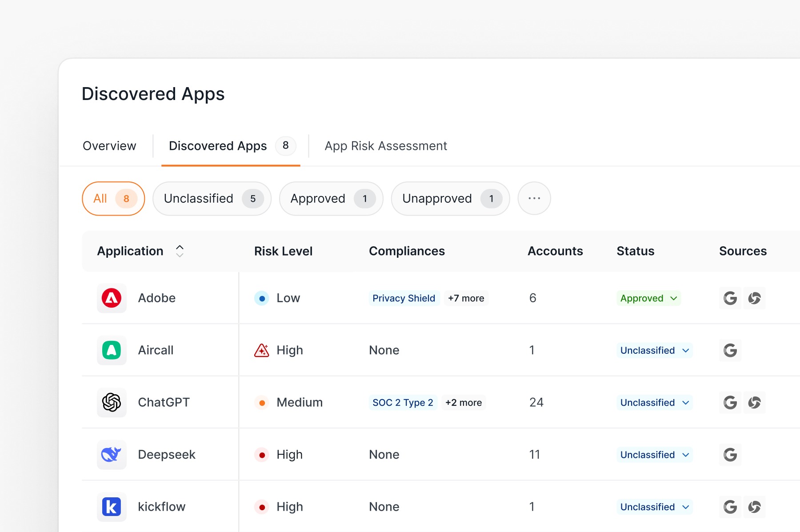Click the Adobe application name
Screen dimensions: 800x532
click(x=157, y=298)
